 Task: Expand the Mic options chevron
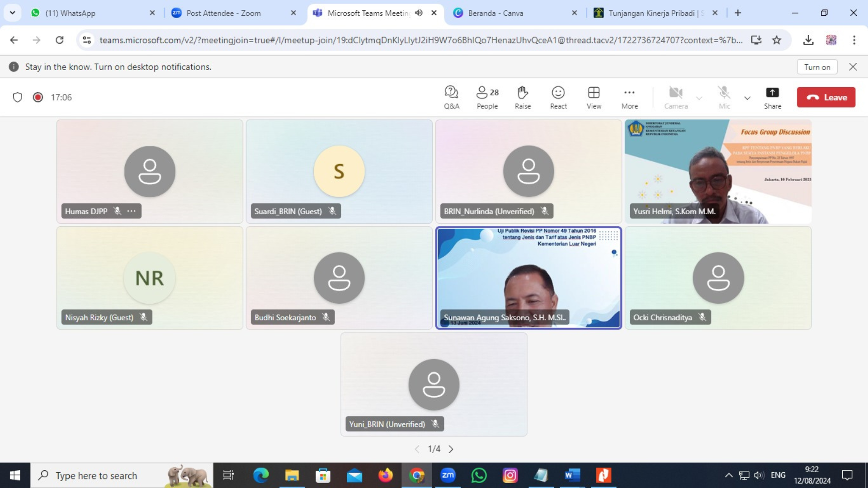[747, 98]
